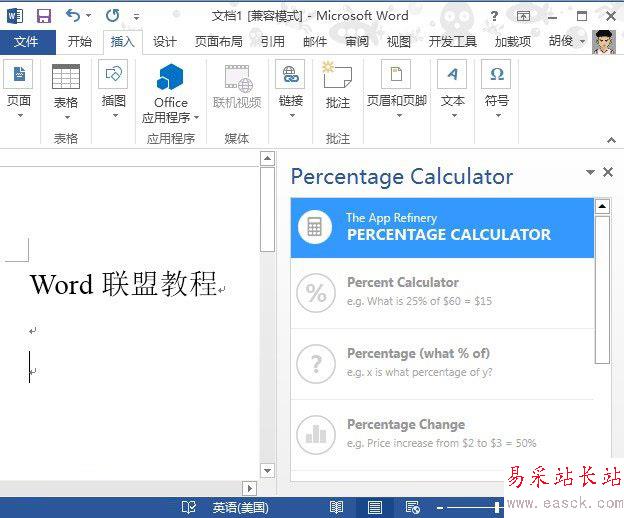
Task: Undo the last action
Action: click(73, 16)
